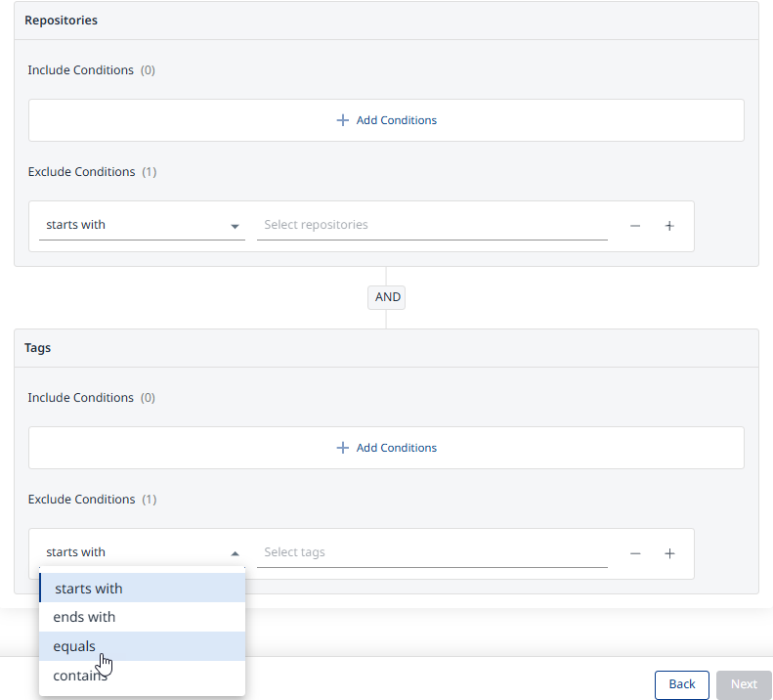This screenshot has height=700, width=773.
Task: Add another repositories exclude condition with plus icon
Action: (x=669, y=226)
